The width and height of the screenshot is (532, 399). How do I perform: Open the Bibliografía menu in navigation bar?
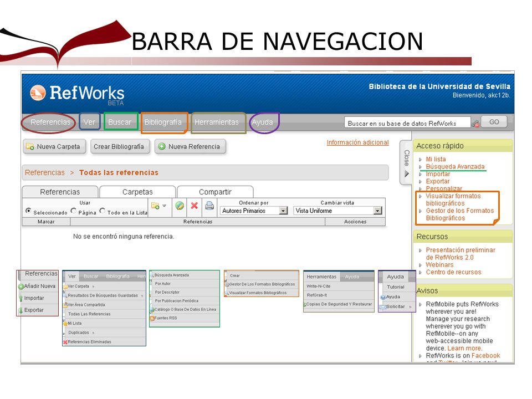[x=163, y=122]
